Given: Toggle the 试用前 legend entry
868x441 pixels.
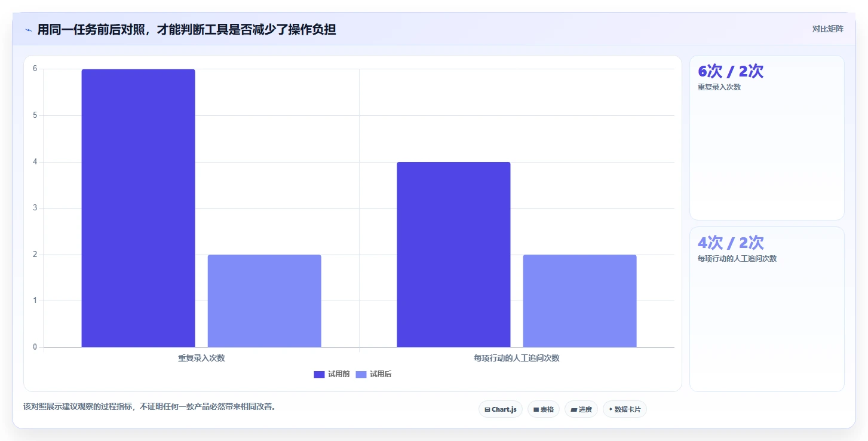Looking at the screenshot, I should [332, 375].
